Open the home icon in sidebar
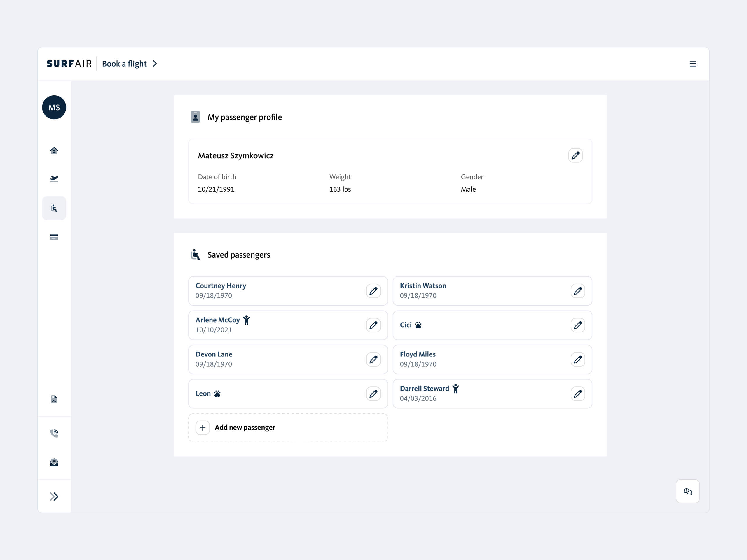 click(x=54, y=150)
